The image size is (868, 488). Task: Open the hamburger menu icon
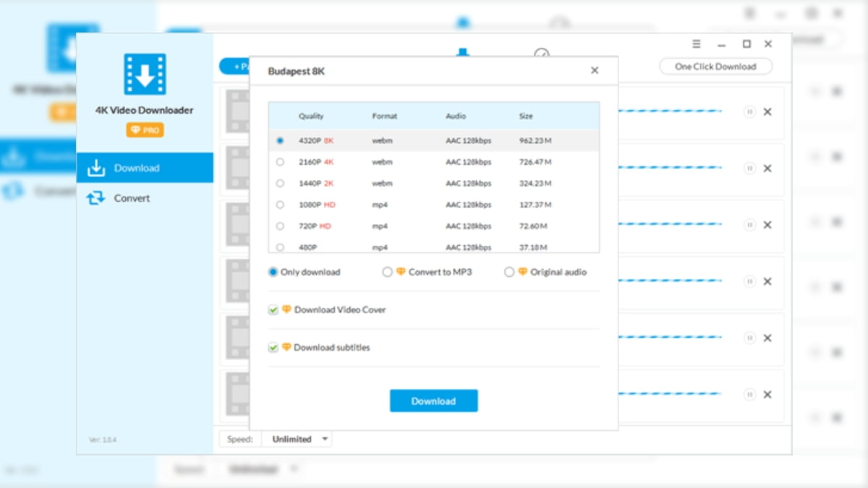click(x=697, y=44)
